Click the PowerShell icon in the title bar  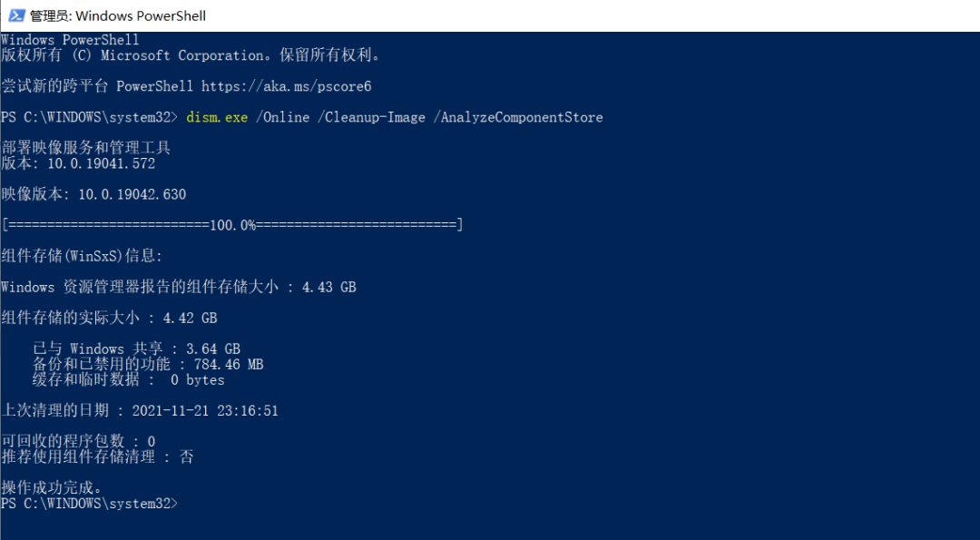(15, 15)
